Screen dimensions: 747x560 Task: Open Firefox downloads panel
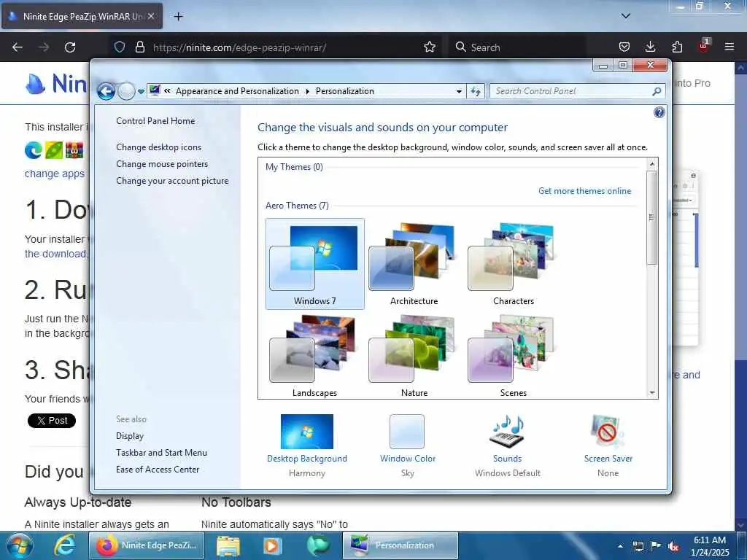point(650,47)
